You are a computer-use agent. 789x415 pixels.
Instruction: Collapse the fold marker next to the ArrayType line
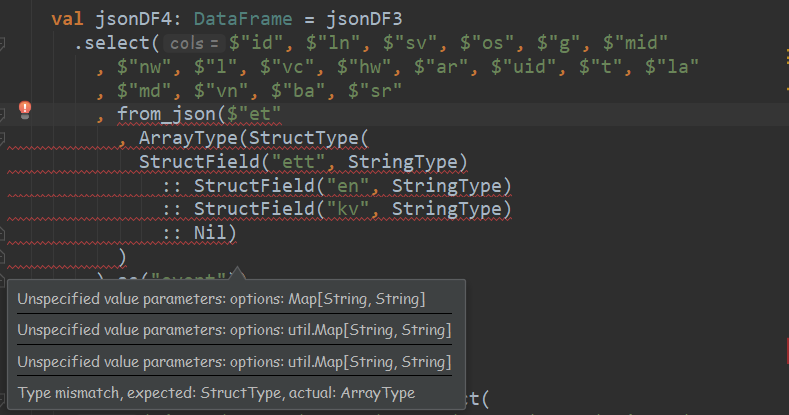(x=4, y=137)
